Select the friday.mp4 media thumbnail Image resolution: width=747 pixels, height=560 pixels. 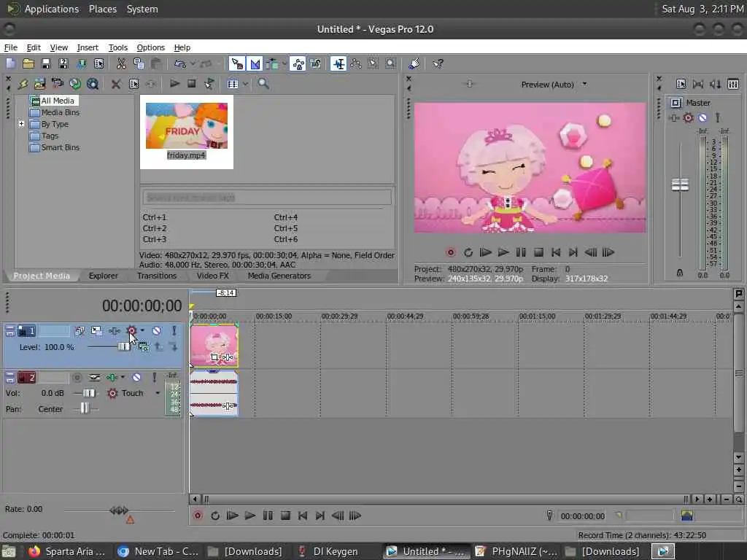point(186,131)
